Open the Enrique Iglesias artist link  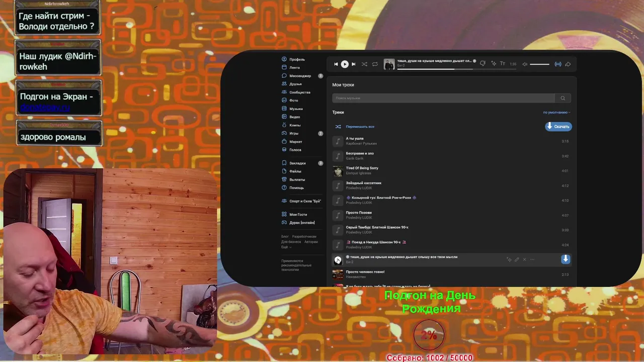coord(358,173)
